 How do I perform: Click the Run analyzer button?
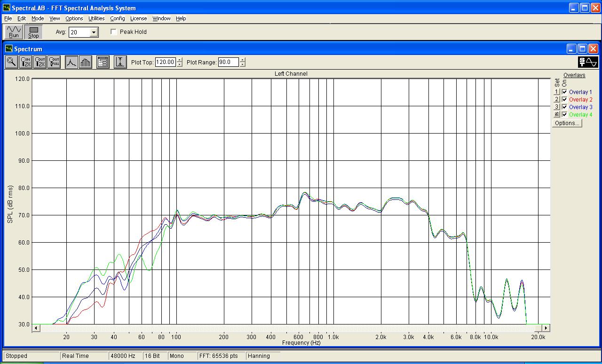[14, 32]
